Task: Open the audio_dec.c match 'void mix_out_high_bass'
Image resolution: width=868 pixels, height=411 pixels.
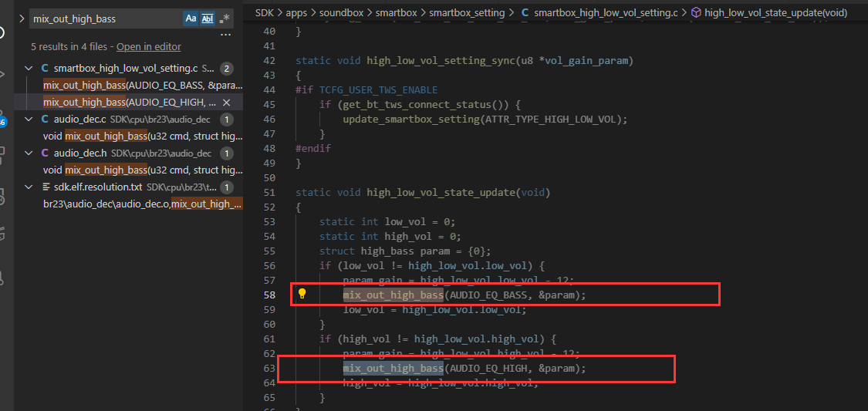Action: (x=143, y=136)
